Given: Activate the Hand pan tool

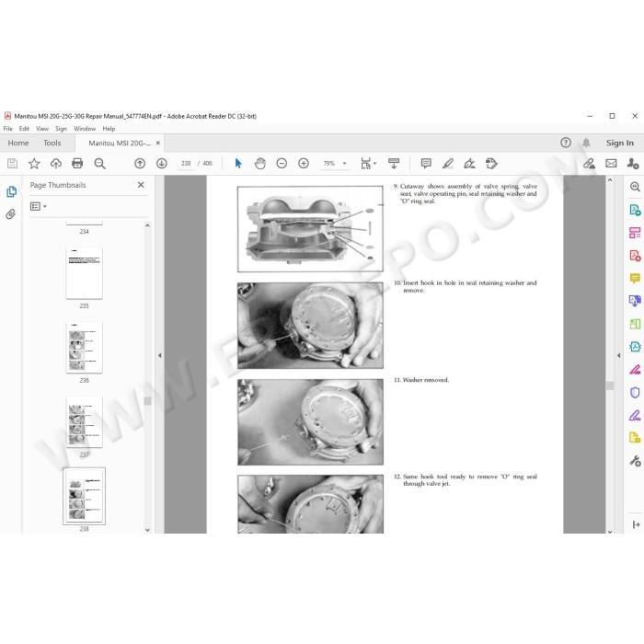Looking at the screenshot, I should click(260, 164).
